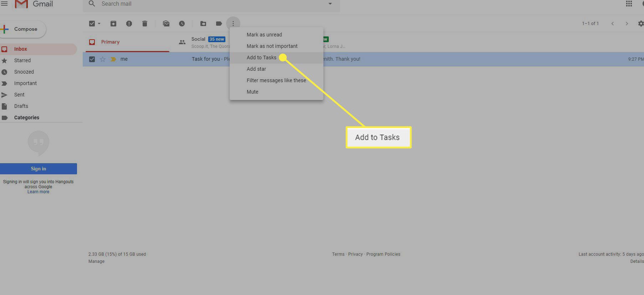Choose Mark as not important

[x=272, y=46]
